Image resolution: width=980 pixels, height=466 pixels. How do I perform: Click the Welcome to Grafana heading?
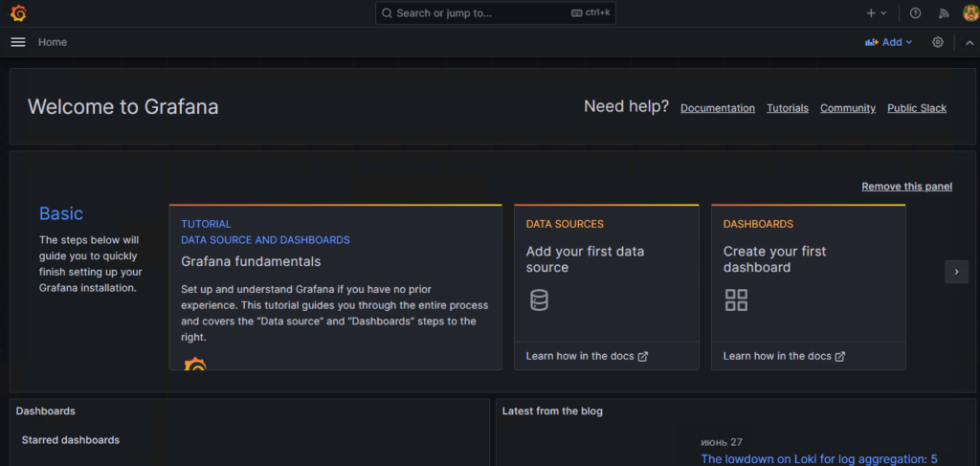coord(123,107)
